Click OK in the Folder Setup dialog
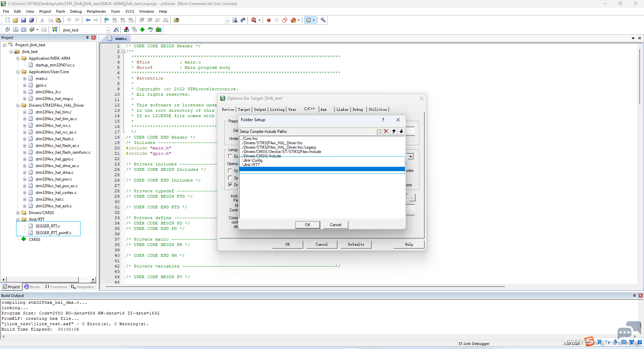The height and width of the screenshot is (349, 644). 308,225
